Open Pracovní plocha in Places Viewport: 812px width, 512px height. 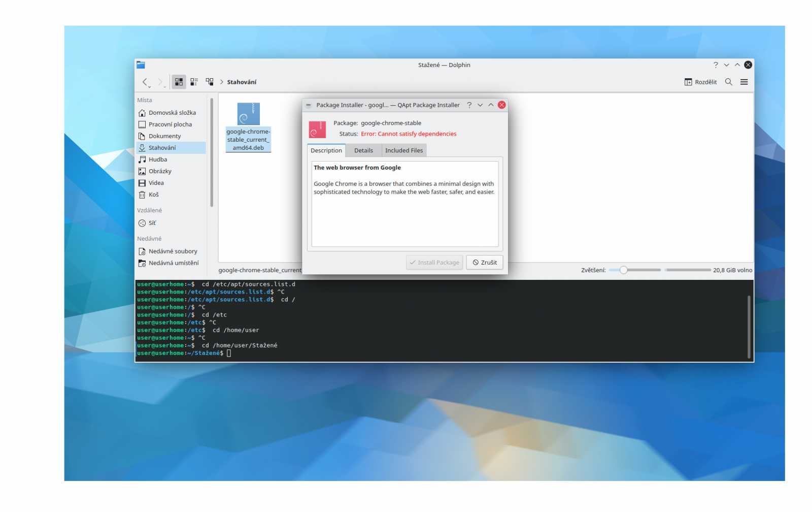point(172,124)
